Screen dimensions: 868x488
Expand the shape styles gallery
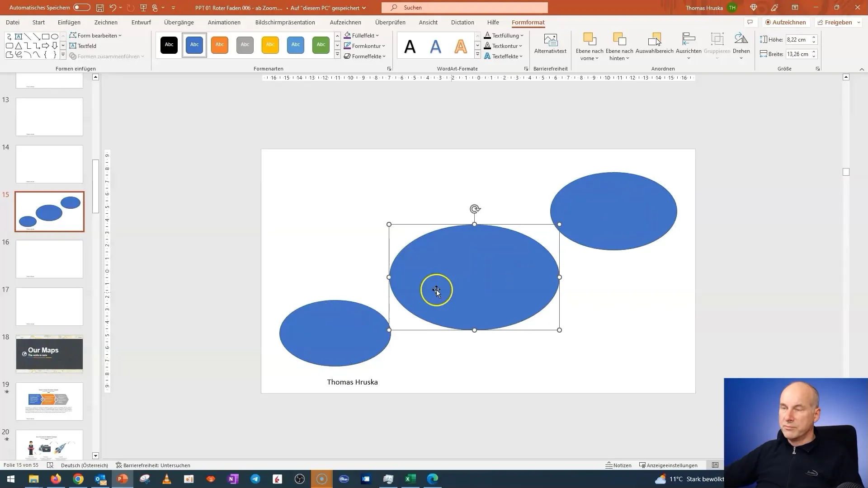337,55
